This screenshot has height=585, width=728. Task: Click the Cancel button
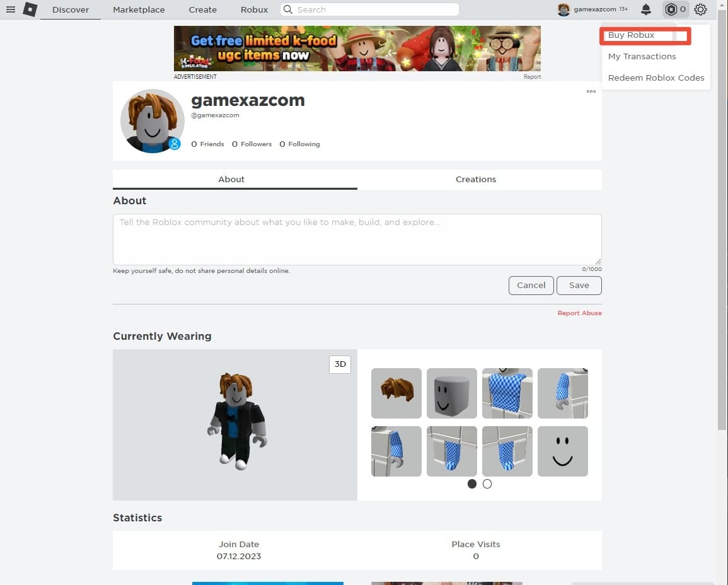531,286
